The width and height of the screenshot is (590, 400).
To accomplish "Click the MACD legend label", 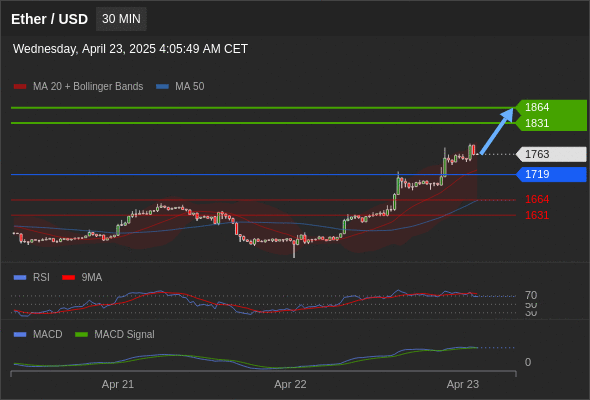I will point(48,335).
